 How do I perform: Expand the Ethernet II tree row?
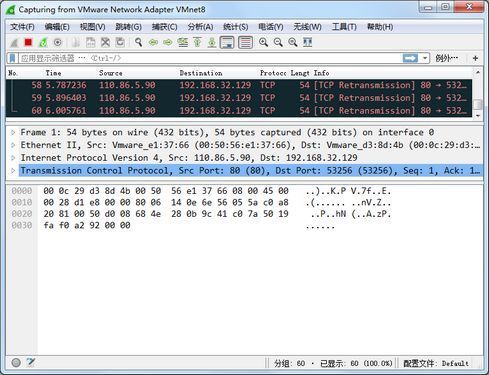click(13, 145)
